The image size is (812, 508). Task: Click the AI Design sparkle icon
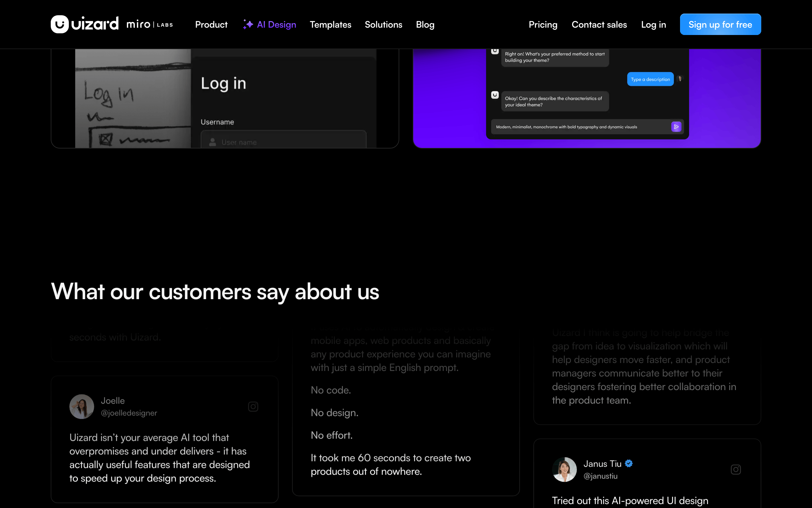(x=248, y=24)
